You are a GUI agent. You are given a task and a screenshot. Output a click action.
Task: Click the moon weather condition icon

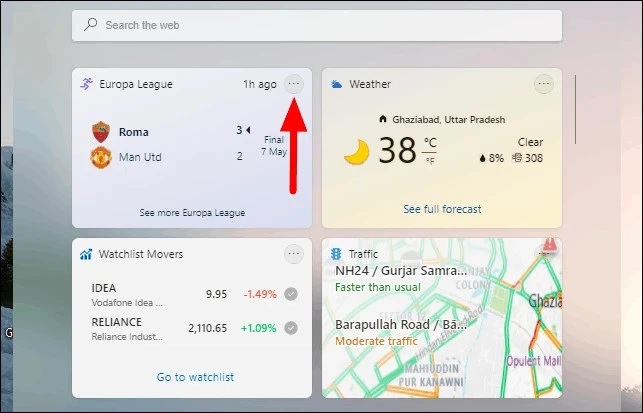coord(356,152)
